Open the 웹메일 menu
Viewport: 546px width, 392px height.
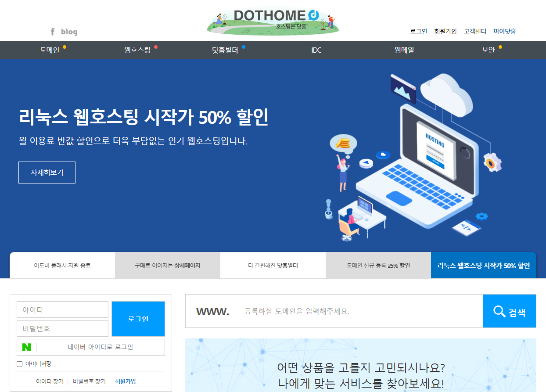(x=404, y=50)
